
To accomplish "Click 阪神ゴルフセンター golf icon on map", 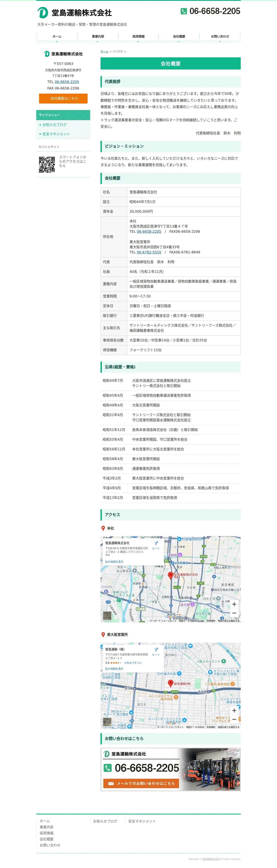I will (119, 600).
